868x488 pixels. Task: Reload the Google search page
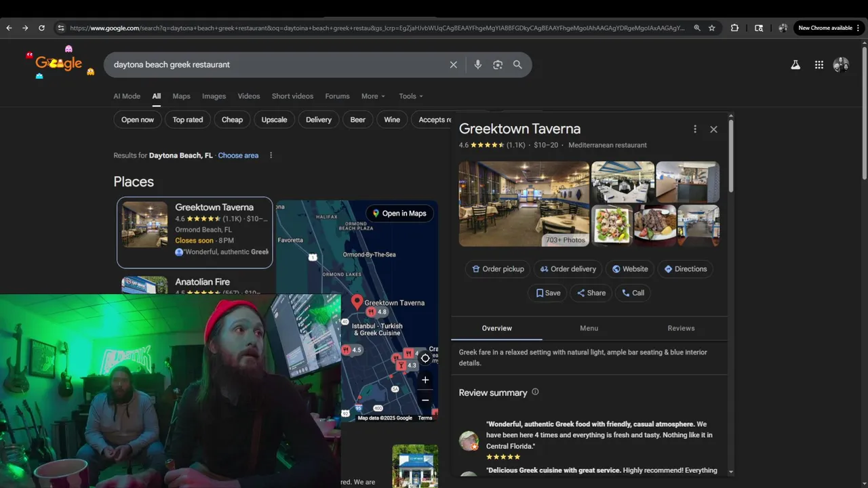pyautogui.click(x=41, y=28)
